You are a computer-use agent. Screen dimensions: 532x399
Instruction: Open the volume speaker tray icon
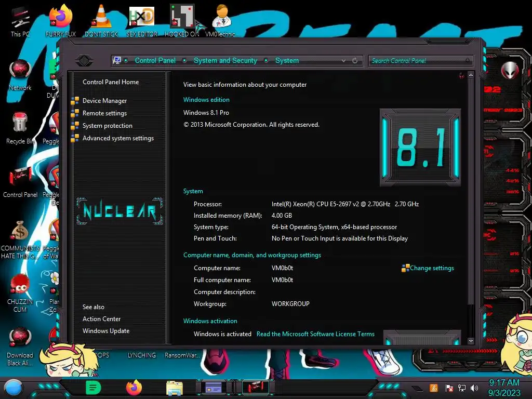pyautogui.click(x=474, y=388)
